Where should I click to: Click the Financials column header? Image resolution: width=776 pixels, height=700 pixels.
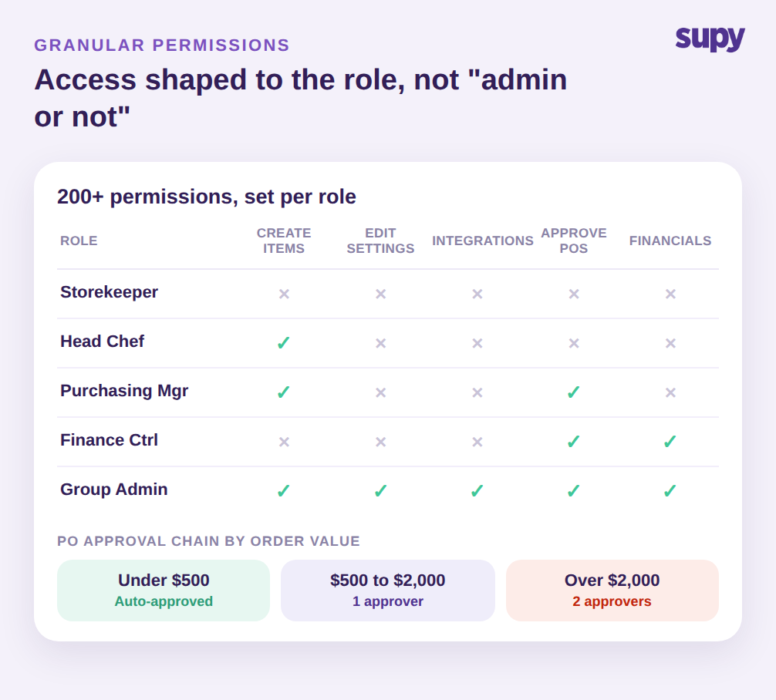670,241
